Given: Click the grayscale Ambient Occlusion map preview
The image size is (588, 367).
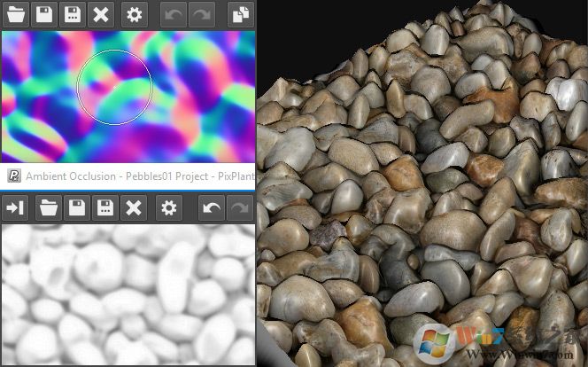Looking at the screenshot, I should tap(128, 293).
